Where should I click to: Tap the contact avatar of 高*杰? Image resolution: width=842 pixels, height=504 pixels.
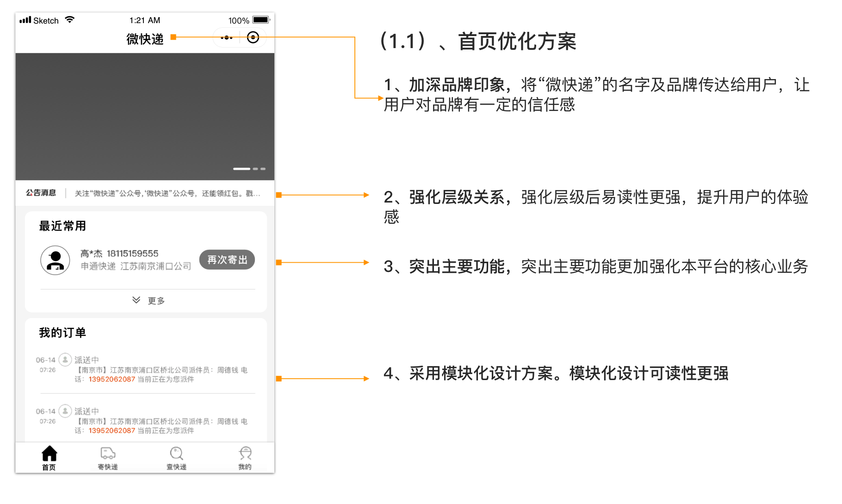[55, 260]
